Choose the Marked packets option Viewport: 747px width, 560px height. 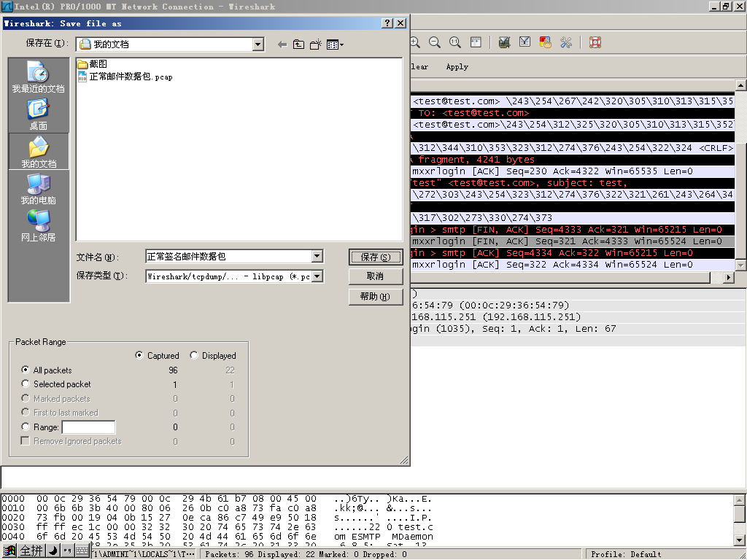(26, 398)
